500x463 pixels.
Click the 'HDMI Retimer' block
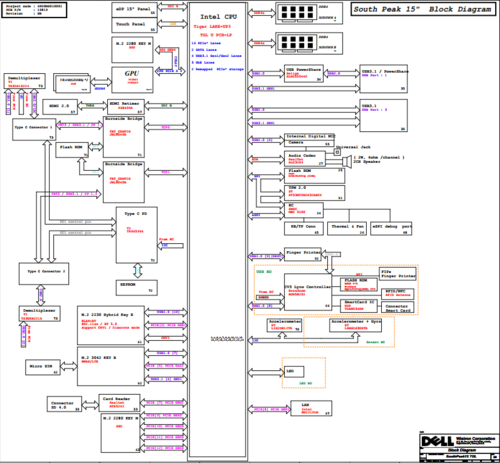coord(126,107)
